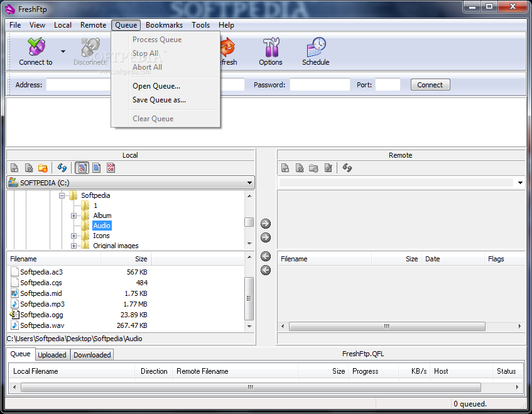Click the Disconnect toolbar icon
This screenshot has width=532, height=414.
click(x=90, y=46)
